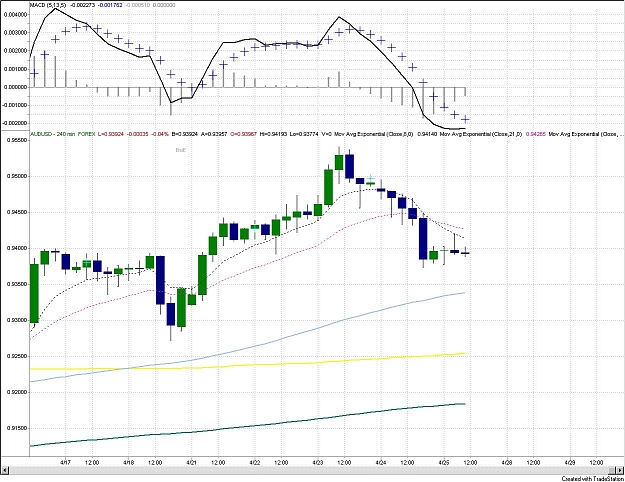Screen dimensions: 625x482
Task: Click the last price L=0.93924
Action: 110,134
